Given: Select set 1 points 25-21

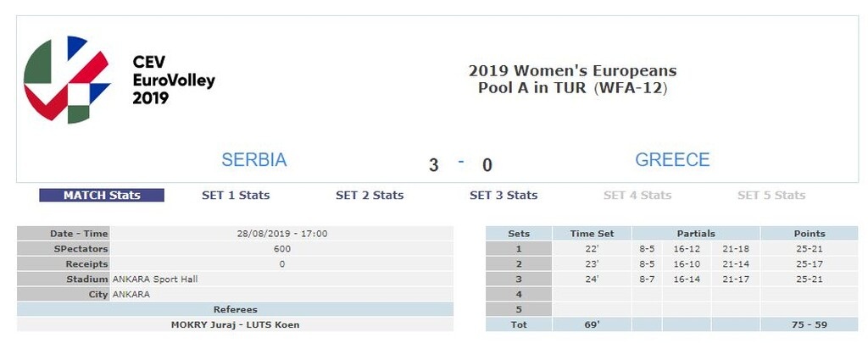Looking at the screenshot, I should (809, 249).
